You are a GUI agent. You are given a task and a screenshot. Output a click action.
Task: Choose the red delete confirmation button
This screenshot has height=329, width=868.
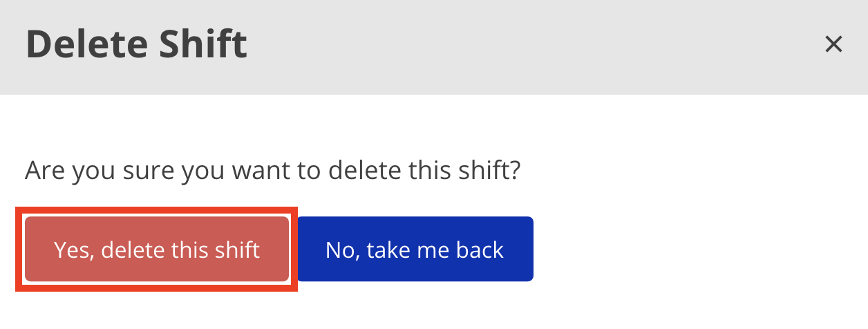tap(157, 250)
